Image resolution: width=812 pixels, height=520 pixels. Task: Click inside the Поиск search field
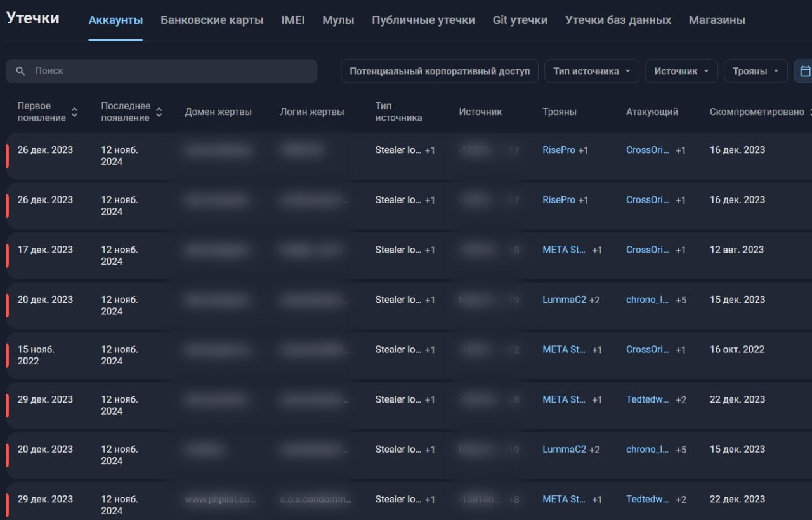(x=171, y=71)
